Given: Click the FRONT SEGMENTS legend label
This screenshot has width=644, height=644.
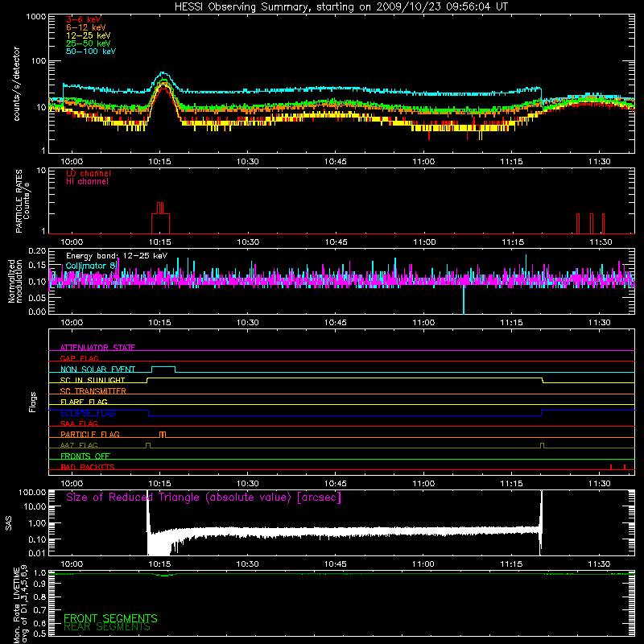Looking at the screenshot, I should pyautogui.click(x=110, y=618).
